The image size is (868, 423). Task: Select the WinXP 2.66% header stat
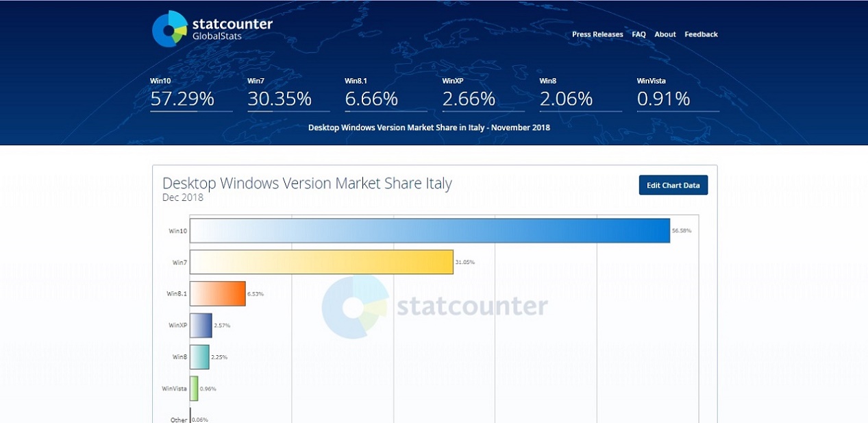[484, 94]
